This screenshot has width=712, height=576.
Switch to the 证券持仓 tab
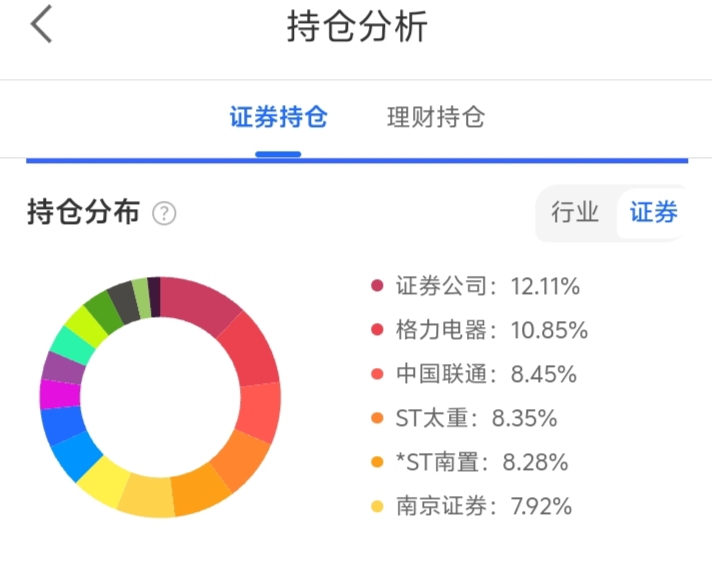point(278,117)
